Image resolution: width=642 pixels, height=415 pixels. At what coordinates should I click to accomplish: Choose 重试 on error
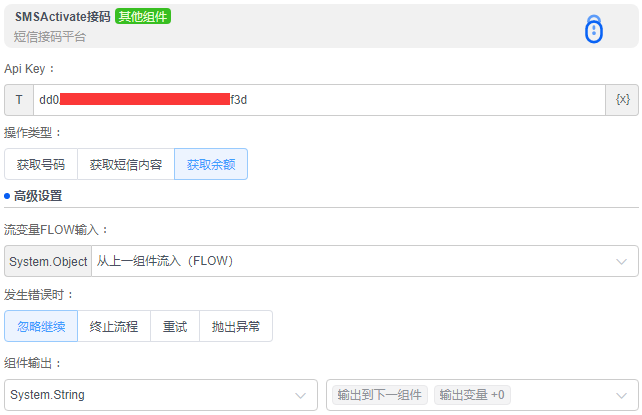point(175,326)
